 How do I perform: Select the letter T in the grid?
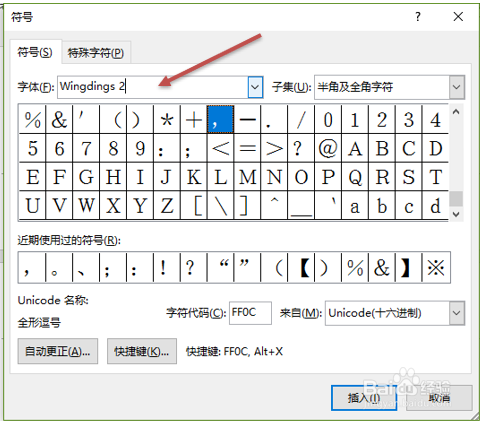(435, 177)
